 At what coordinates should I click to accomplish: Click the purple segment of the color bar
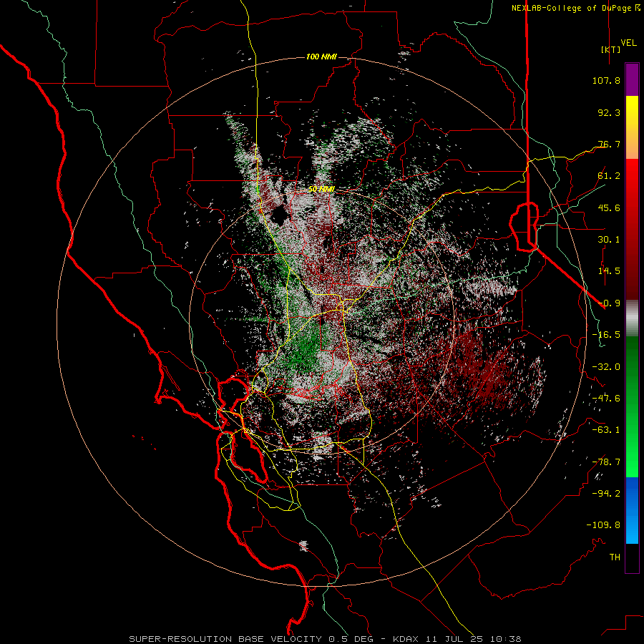tap(632, 80)
